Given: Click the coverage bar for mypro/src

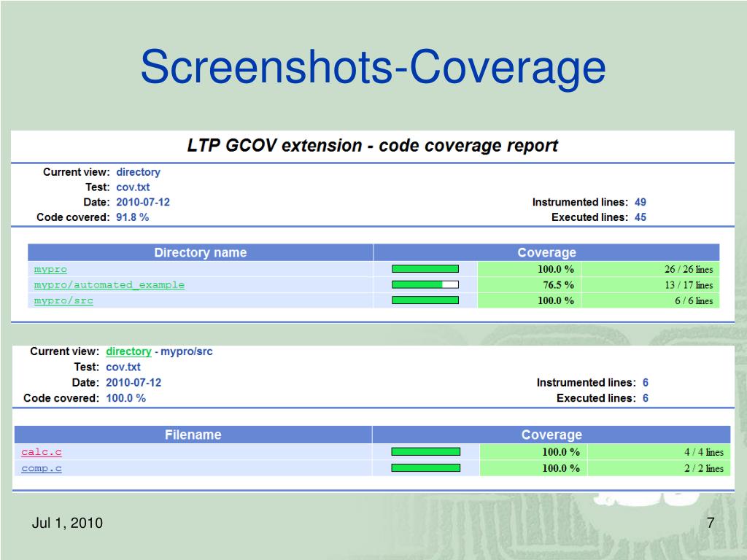Looking at the screenshot, I should pyautogui.click(x=425, y=300).
